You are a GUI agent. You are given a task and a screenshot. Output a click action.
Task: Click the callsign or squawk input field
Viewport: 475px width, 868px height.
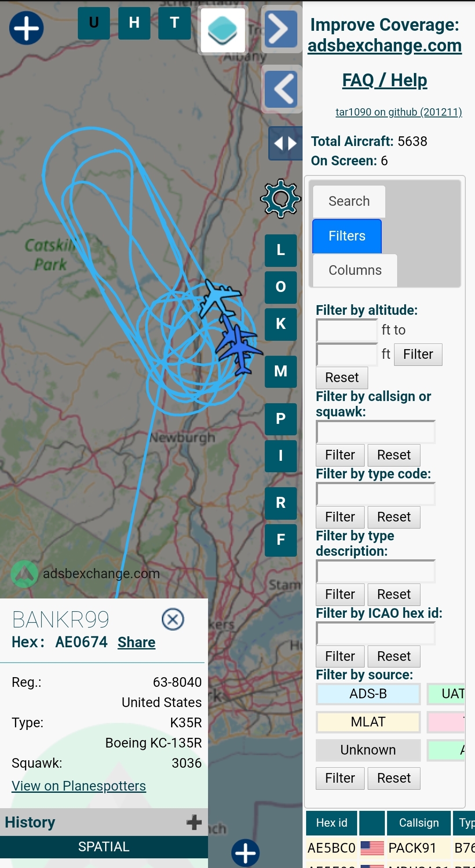376,432
